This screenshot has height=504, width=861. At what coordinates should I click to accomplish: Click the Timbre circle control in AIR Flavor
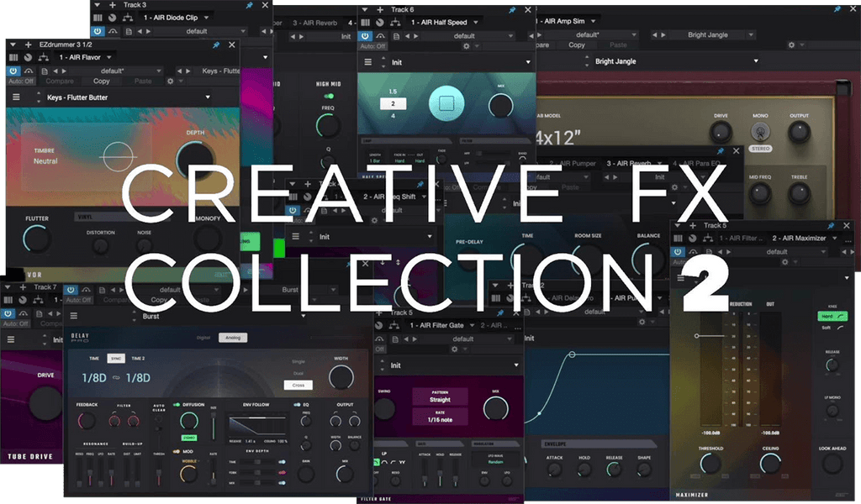click(x=118, y=157)
